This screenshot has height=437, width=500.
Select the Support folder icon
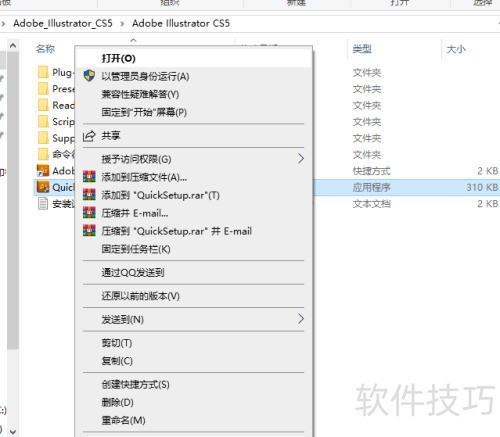click(x=43, y=138)
